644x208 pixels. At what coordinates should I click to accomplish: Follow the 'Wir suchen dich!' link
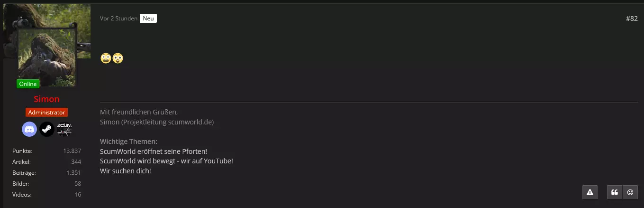pos(126,171)
